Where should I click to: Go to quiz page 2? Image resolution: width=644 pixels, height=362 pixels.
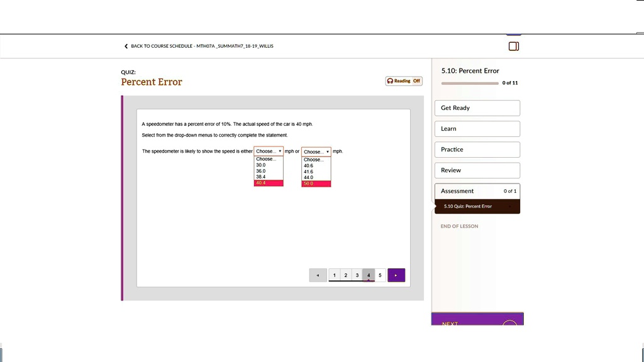point(345,275)
